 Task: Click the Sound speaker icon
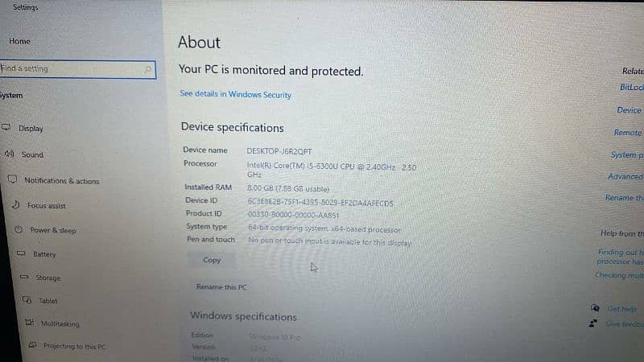(x=9, y=154)
